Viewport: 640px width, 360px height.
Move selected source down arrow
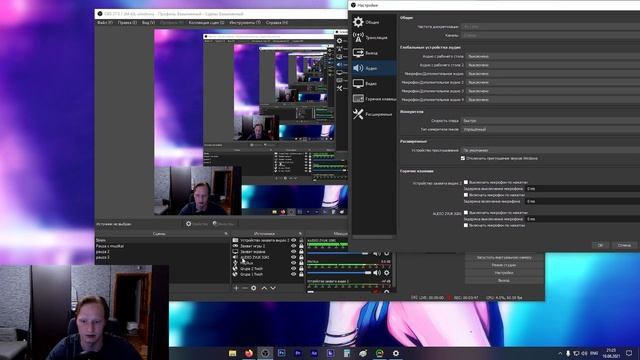pyautogui.click(x=273, y=288)
